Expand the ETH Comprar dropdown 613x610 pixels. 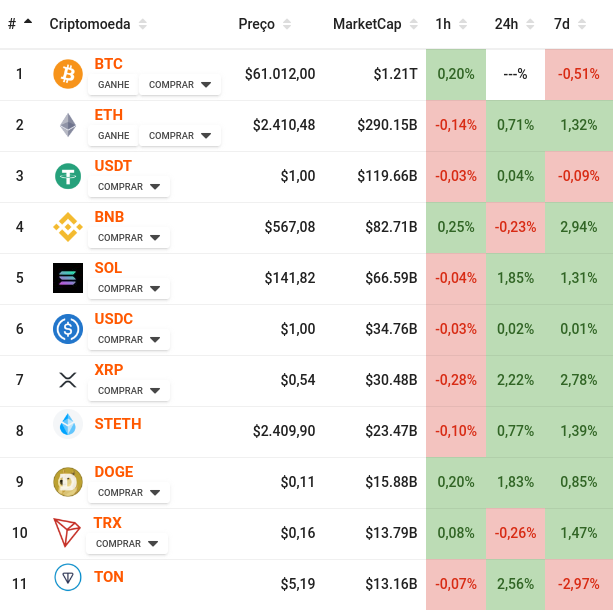pos(180,136)
